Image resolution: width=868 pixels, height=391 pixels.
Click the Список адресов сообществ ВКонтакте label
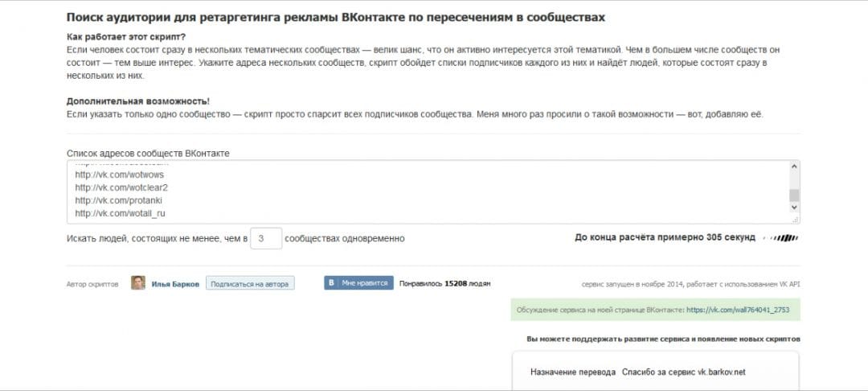tap(148, 153)
